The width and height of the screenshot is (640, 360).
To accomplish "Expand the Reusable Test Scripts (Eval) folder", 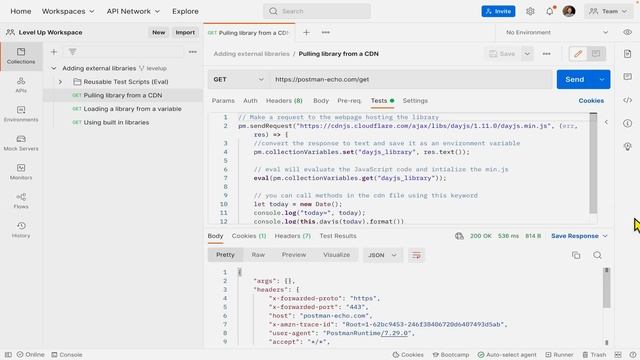I will [x=60, y=82].
